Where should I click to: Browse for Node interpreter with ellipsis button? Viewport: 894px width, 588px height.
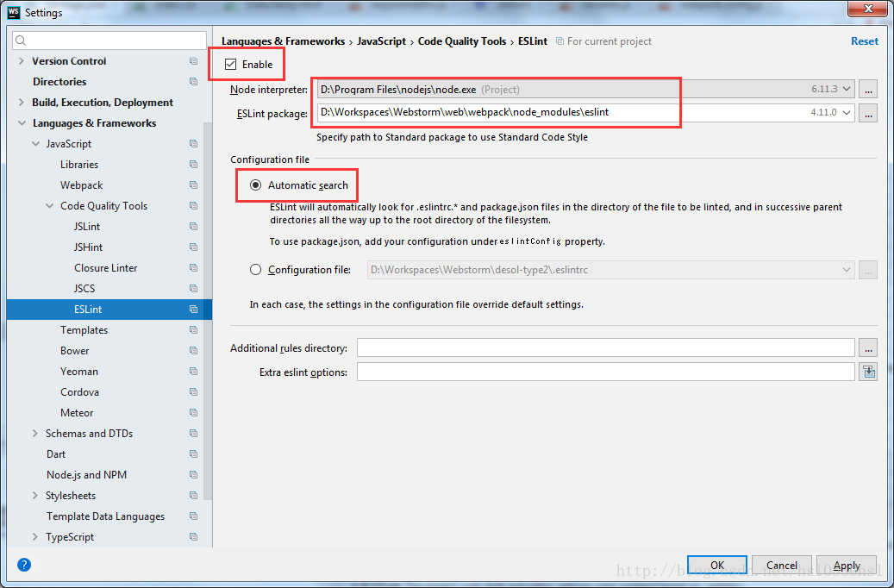(x=868, y=90)
